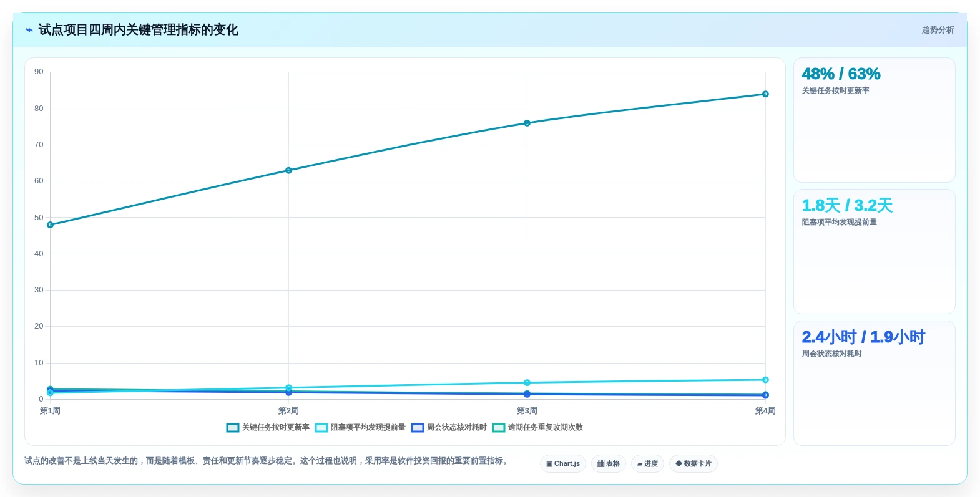980x497 pixels.
Task: Click 关键任务按时更新率 legend color box
Action: [233, 428]
